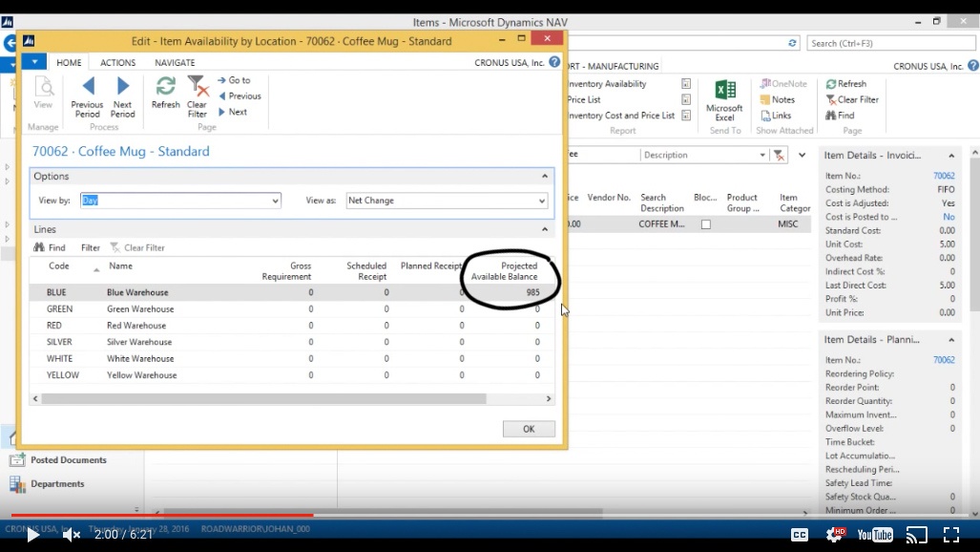Refresh the Item Availability dialog
The image size is (980, 552).
pyautogui.click(x=166, y=93)
